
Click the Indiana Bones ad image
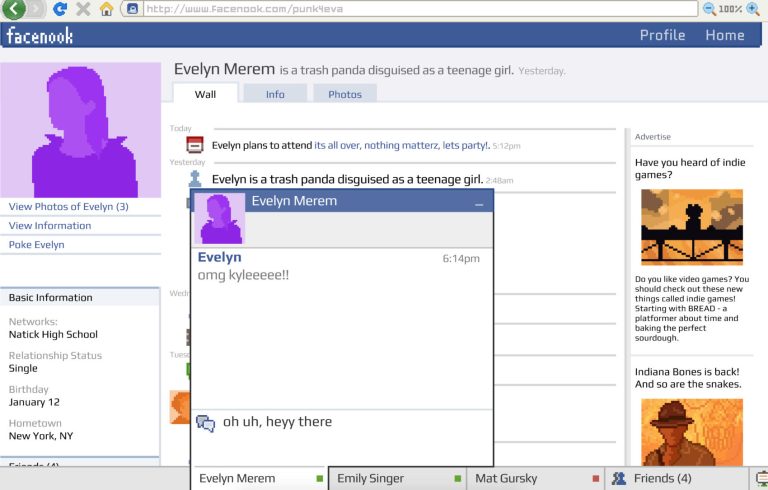pos(692,432)
